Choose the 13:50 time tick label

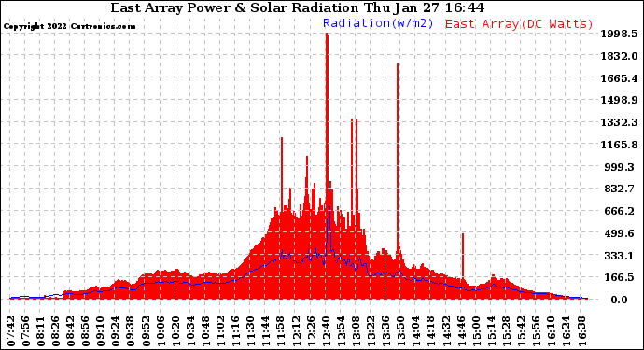pyautogui.click(x=400, y=331)
